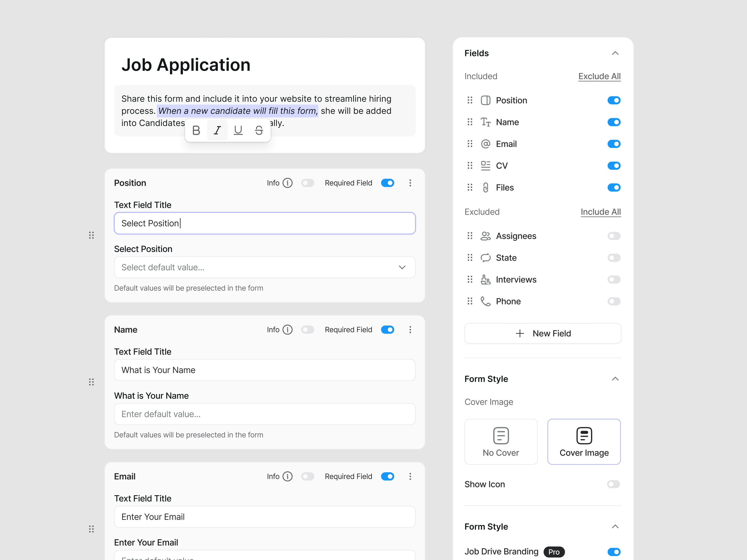Viewport: 747px width, 560px height.
Task: Turn on the Show Icon toggle
Action: 613,484
